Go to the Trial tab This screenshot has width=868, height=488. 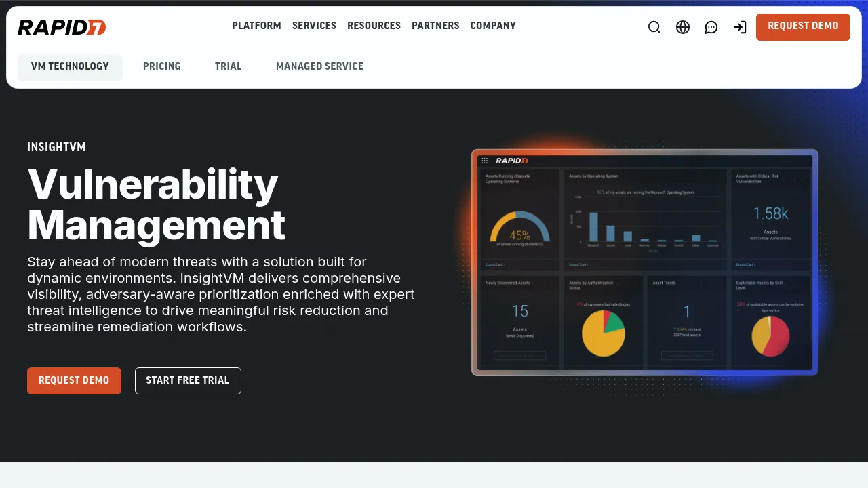coord(229,67)
